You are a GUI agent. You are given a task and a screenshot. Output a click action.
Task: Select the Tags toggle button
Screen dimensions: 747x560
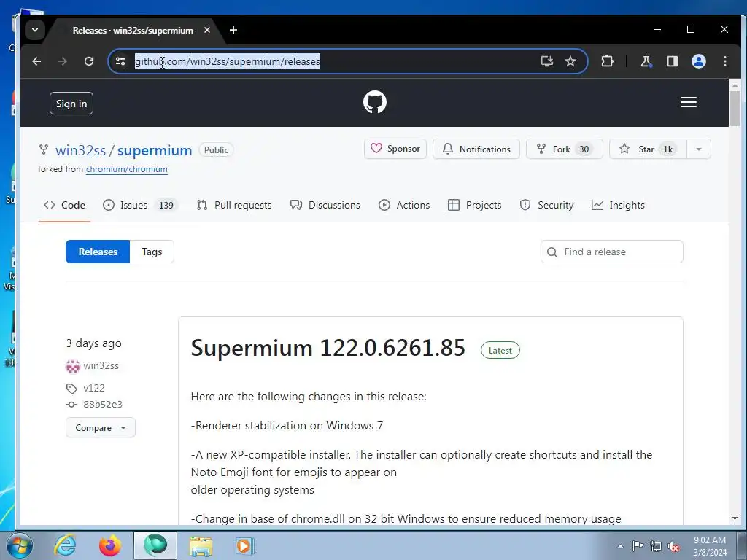click(x=152, y=252)
